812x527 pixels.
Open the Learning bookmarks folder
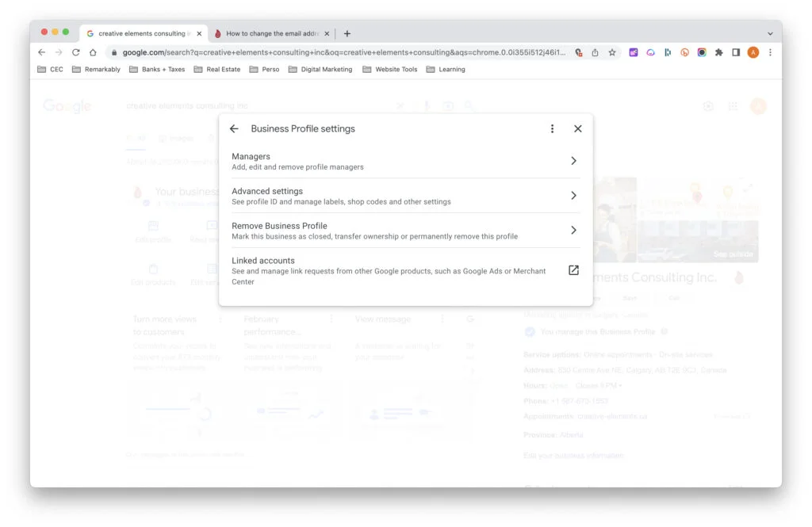click(x=446, y=70)
